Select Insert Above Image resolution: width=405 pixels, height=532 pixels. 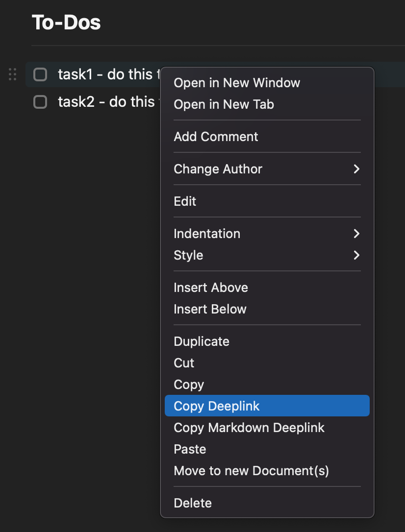pyautogui.click(x=211, y=288)
